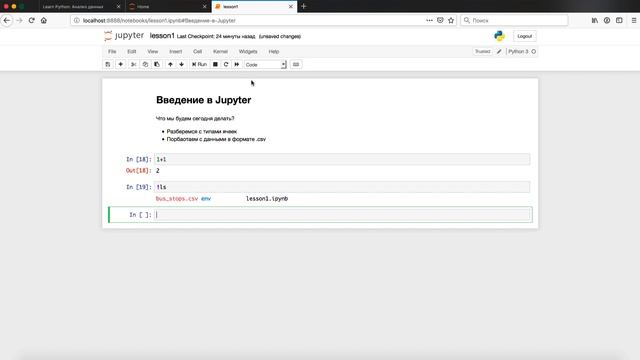Click the Python 3 kernel indicator circle
The height and width of the screenshot is (360, 640).
pyautogui.click(x=533, y=51)
